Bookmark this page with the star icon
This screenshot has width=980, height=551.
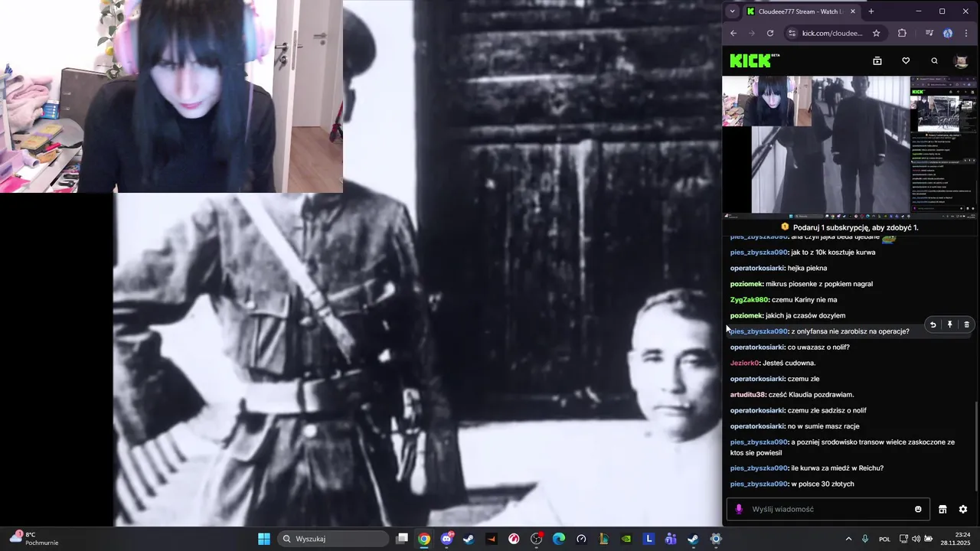pos(877,33)
